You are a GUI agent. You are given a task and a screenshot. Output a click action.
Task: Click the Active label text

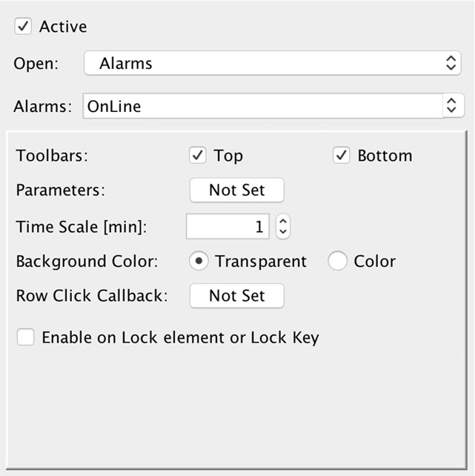tap(63, 27)
